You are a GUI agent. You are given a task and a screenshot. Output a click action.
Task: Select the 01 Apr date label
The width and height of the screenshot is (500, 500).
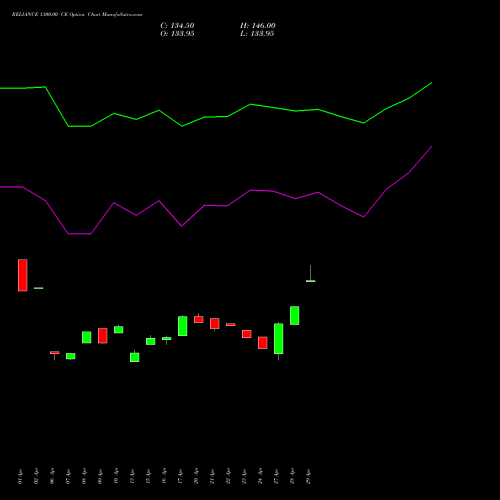coord(20,476)
